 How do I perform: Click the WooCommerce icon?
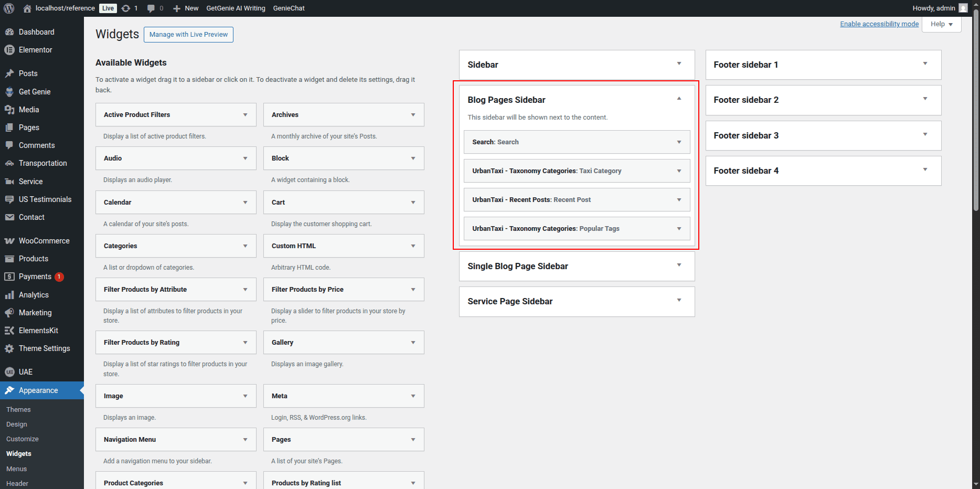click(x=9, y=241)
